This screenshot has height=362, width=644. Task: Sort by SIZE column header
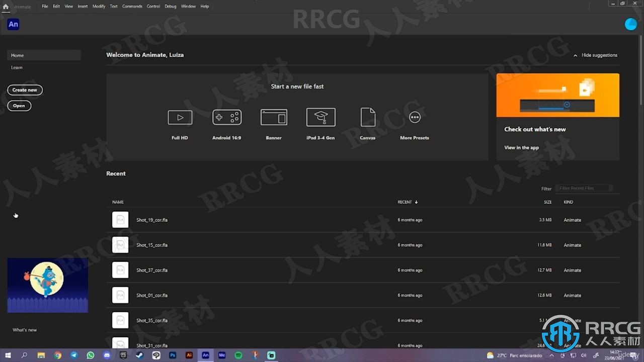pos(547,202)
